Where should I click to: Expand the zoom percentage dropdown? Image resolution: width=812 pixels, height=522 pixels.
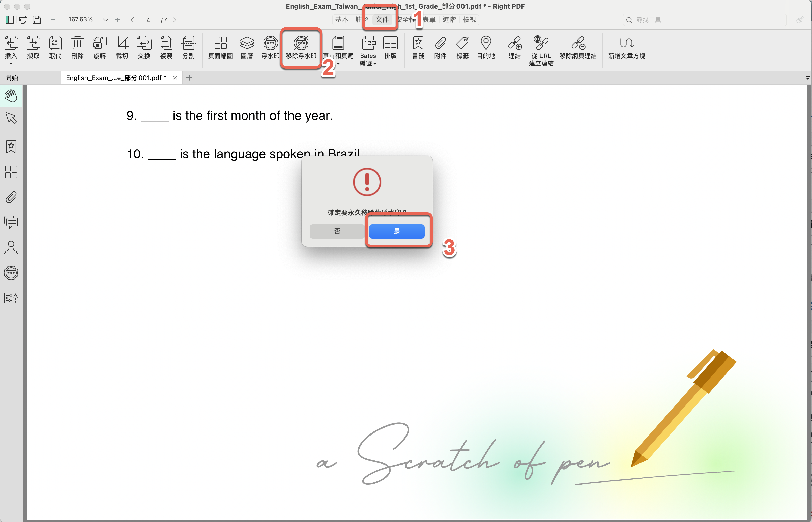pos(105,20)
